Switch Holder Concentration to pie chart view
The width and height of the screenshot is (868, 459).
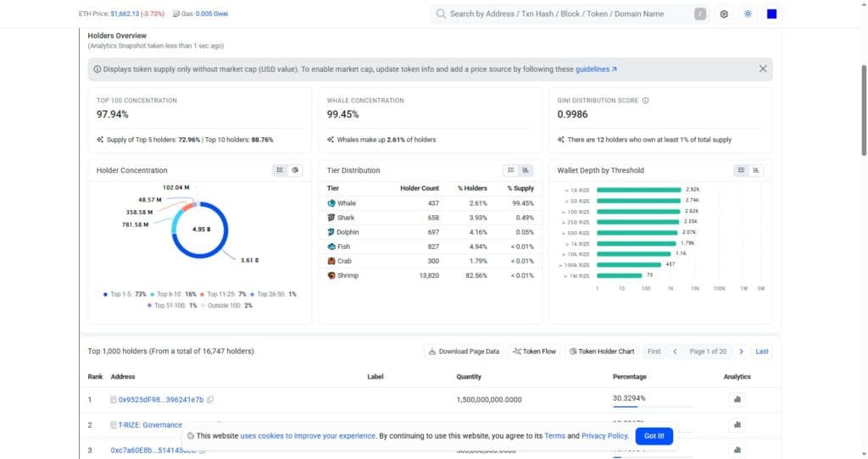pyautogui.click(x=295, y=170)
